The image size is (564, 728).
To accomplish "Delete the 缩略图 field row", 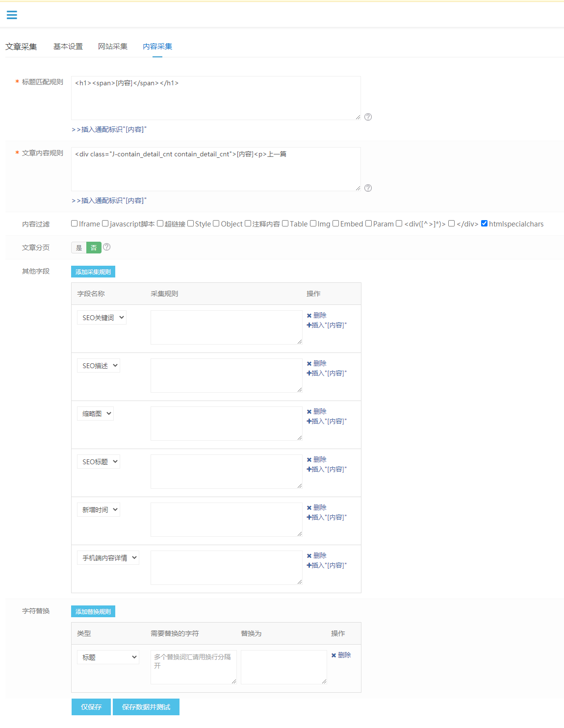I will [x=316, y=411].
